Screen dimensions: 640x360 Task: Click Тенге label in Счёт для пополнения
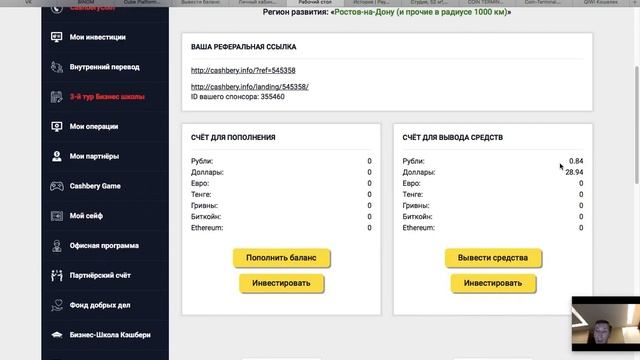coord(201,195)
